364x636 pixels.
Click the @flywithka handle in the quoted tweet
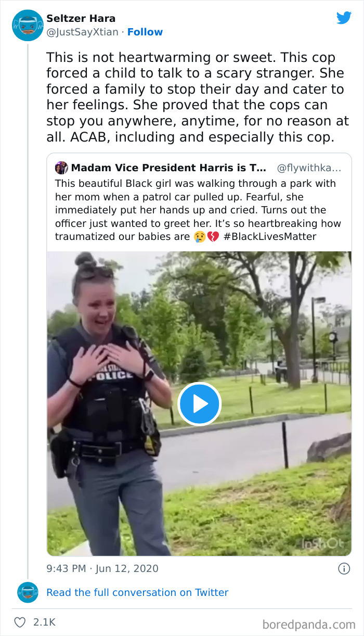(309, 168)
